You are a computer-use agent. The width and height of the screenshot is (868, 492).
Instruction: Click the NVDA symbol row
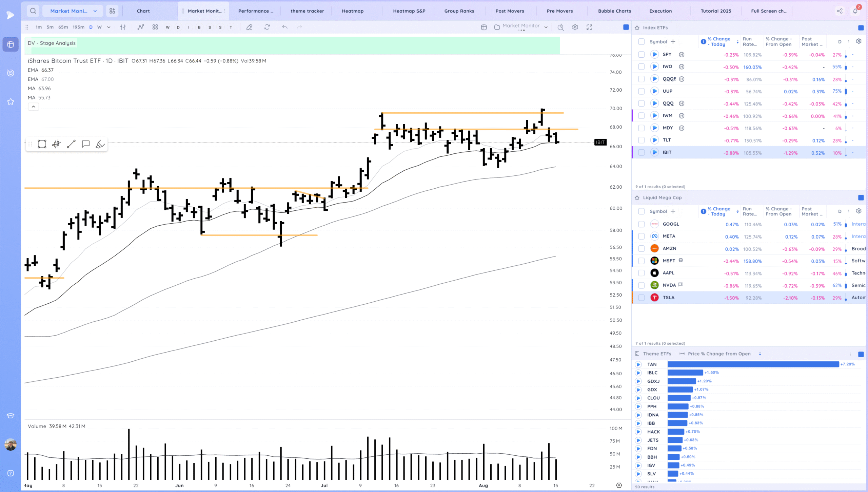tap(669, 285)
